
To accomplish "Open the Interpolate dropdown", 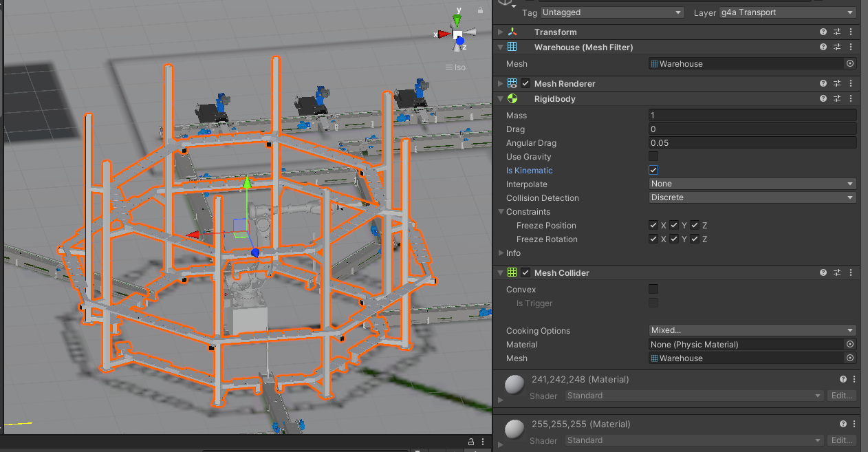I will (x=752, y=184).
